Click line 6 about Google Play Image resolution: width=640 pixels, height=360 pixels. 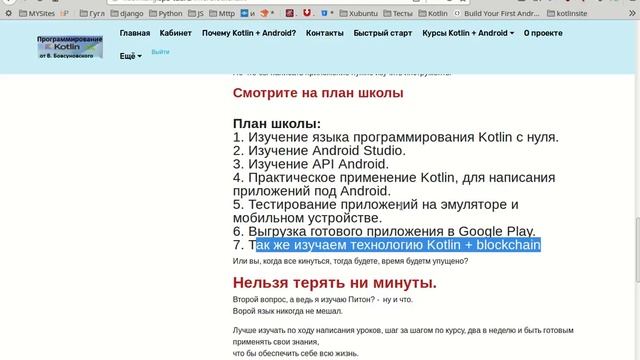click(x=384, y=231)
